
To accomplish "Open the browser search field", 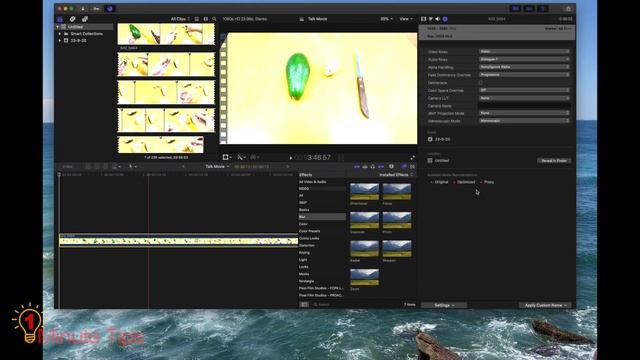I will [214, 19].
